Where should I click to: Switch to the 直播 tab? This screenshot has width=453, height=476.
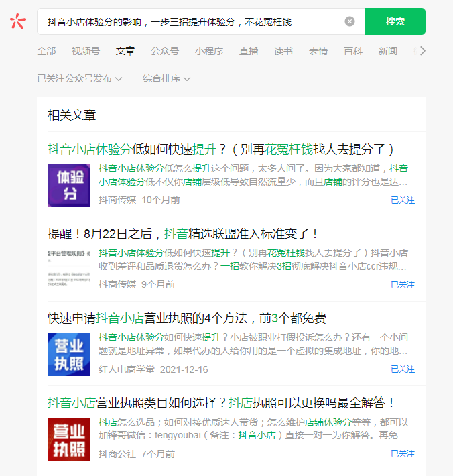click(249, 51)
